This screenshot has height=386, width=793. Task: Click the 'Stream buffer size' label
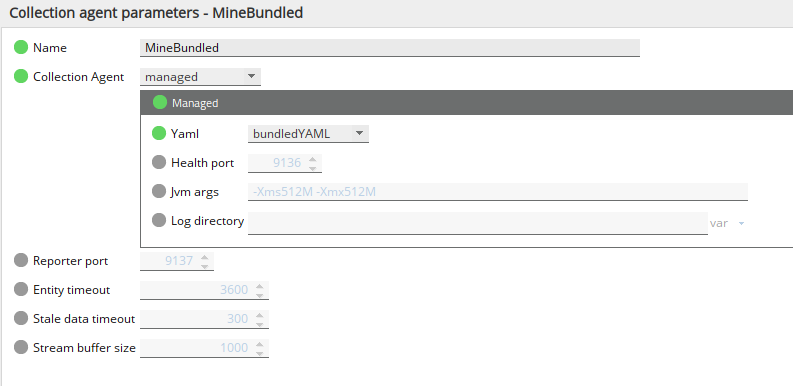pos(84,348)
